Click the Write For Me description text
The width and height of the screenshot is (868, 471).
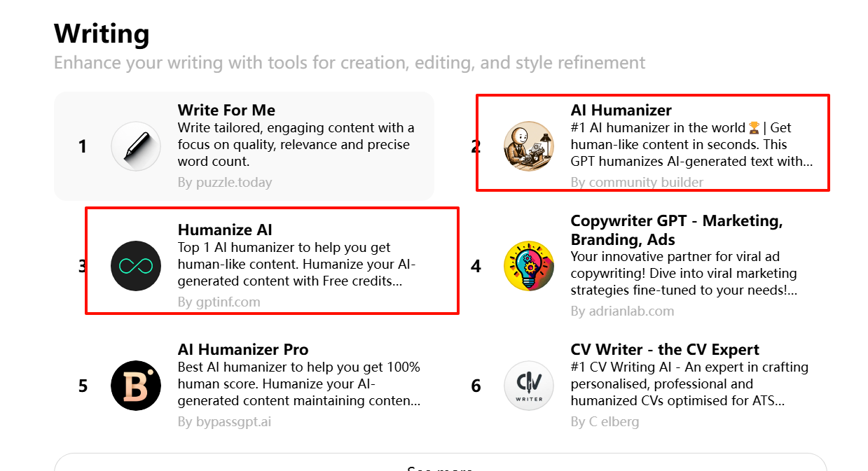coord(296,145)
